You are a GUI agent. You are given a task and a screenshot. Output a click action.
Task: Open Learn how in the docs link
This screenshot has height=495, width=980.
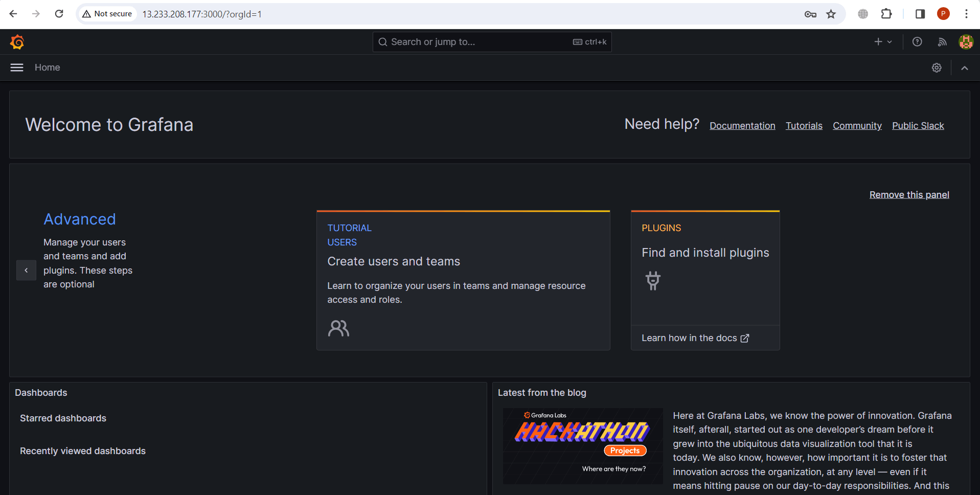(695, 338)
